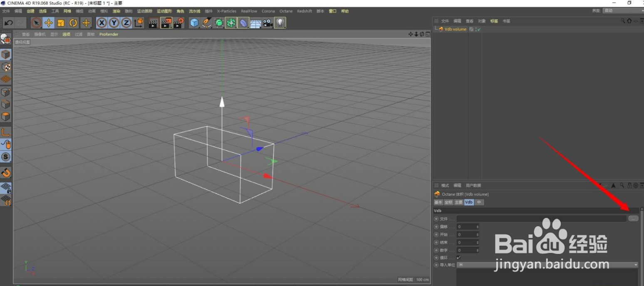Click viewport pan camera icon
The height and width of the screenshot is (286, 644).
coord(411,35)
